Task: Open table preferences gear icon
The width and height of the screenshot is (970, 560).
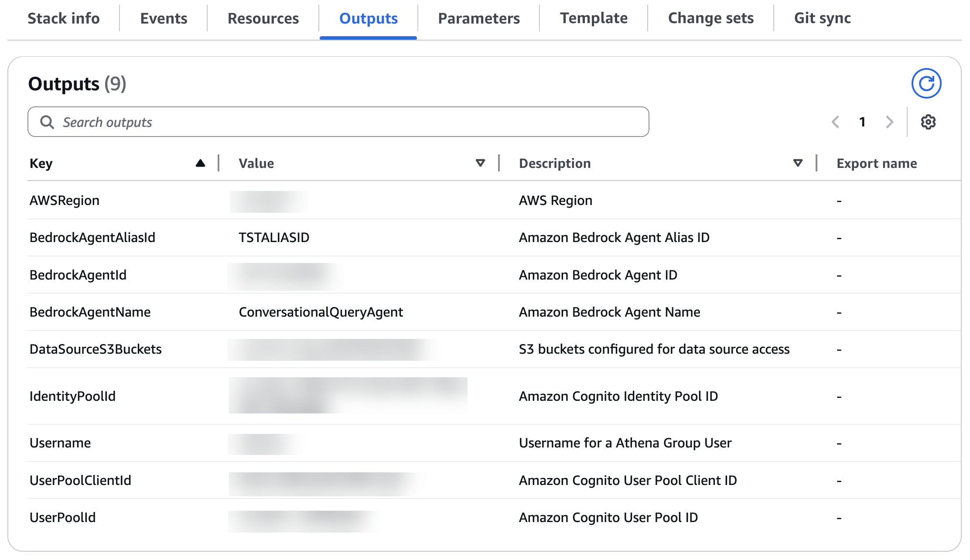Action: [x=928, y=122]
